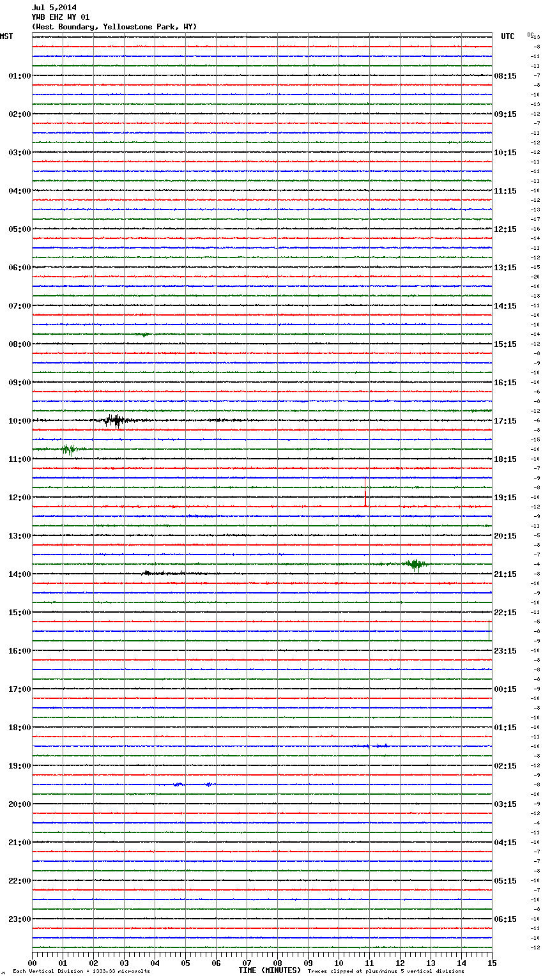Select the 09:00 MST time label
543x980 pixels.
point(19,383)
